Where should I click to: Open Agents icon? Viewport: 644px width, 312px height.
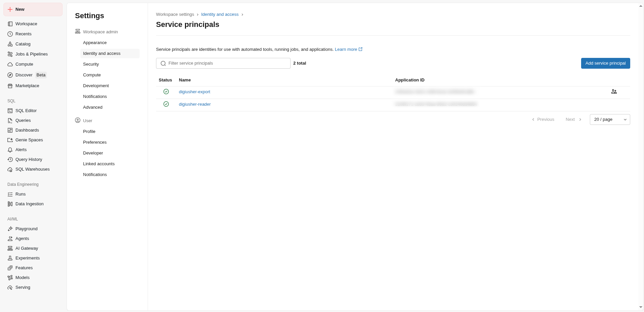coord(10,239)
